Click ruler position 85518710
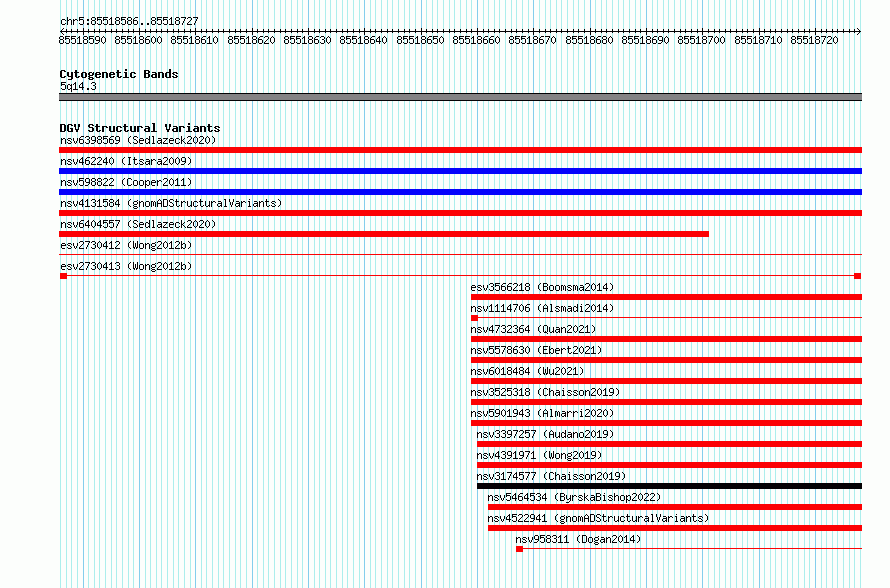Image resolution: width=890 pixels, height=588 pixels. (759, 40)
